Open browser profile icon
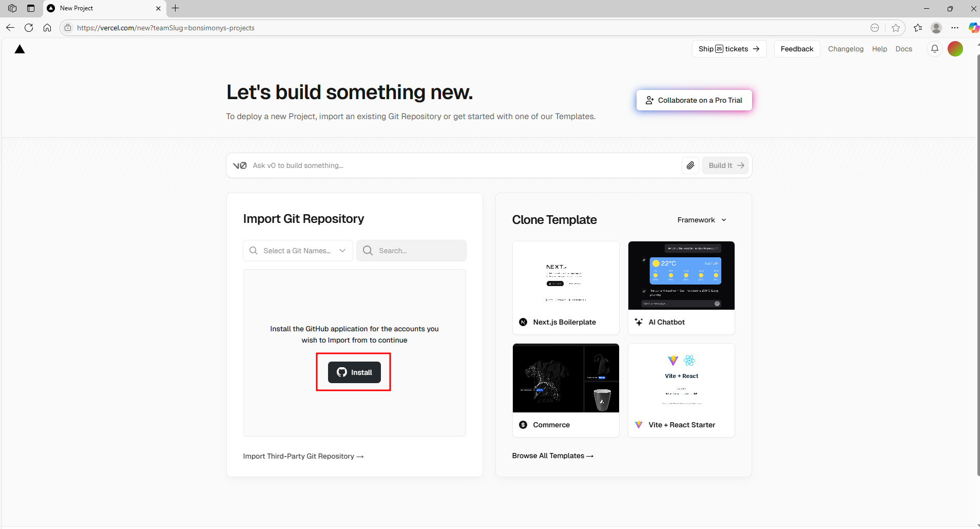 (x=936, y=28)
